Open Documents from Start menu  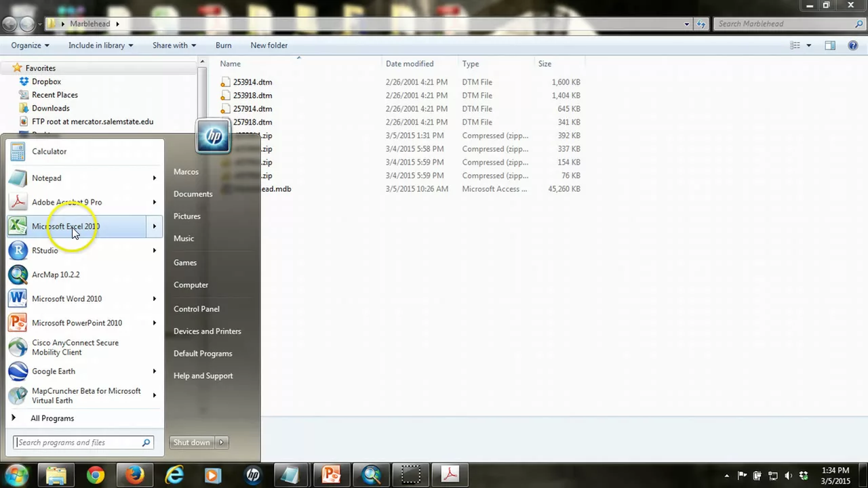pyautogui.click(x=193, y=194)
